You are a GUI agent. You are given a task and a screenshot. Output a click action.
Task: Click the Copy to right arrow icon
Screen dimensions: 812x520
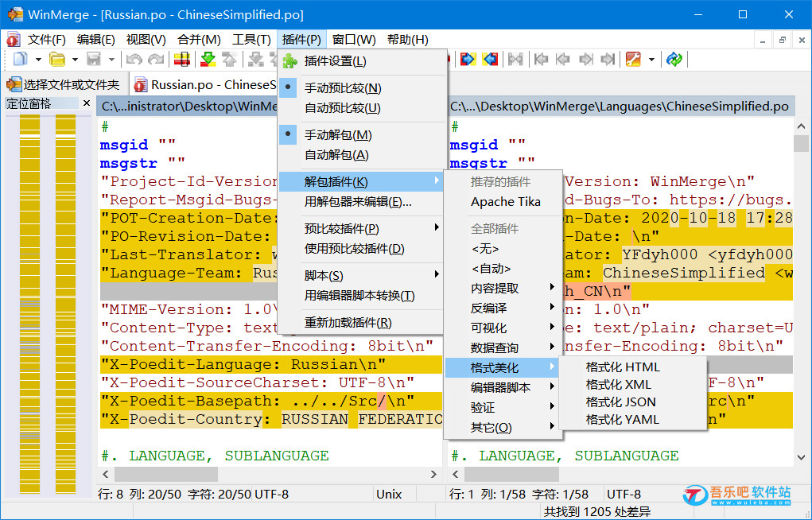pos(468,59)
